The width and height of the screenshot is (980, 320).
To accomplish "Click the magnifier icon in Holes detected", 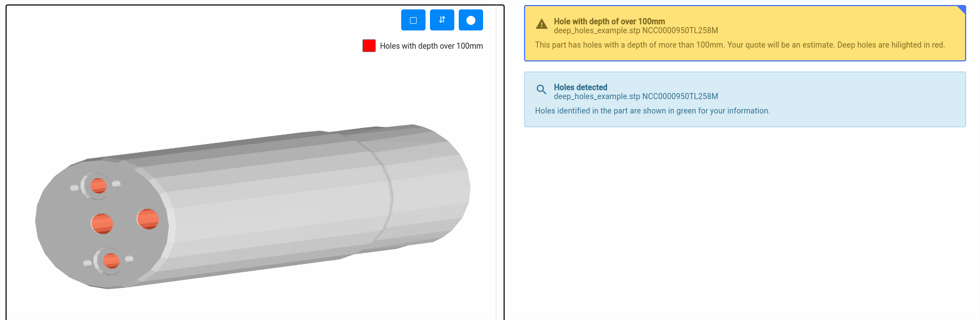I will pos(541,89).
